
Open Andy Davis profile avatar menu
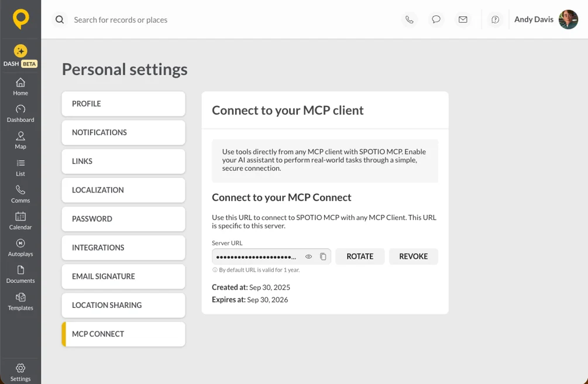click(x=568, y=19)
